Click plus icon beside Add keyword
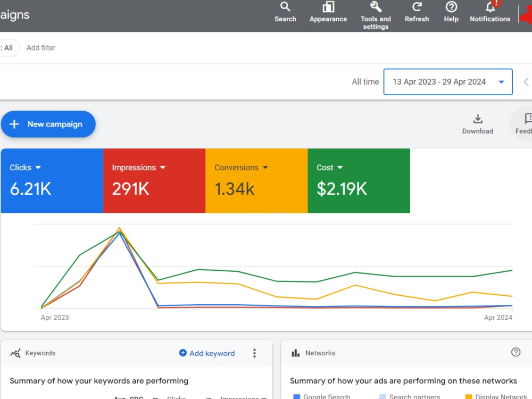This screenshot has width=532, height=399. 182,353
